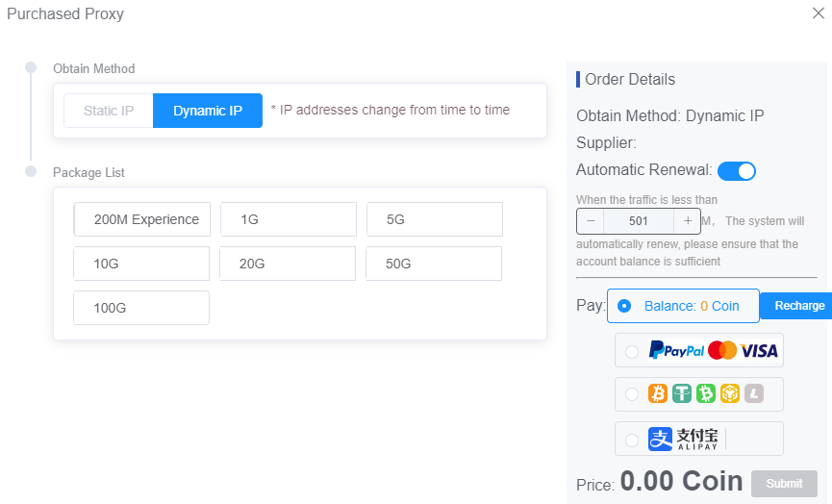Choose the 200M Experience package
This screenshot has height=504, width=832.
coord(142,219)
